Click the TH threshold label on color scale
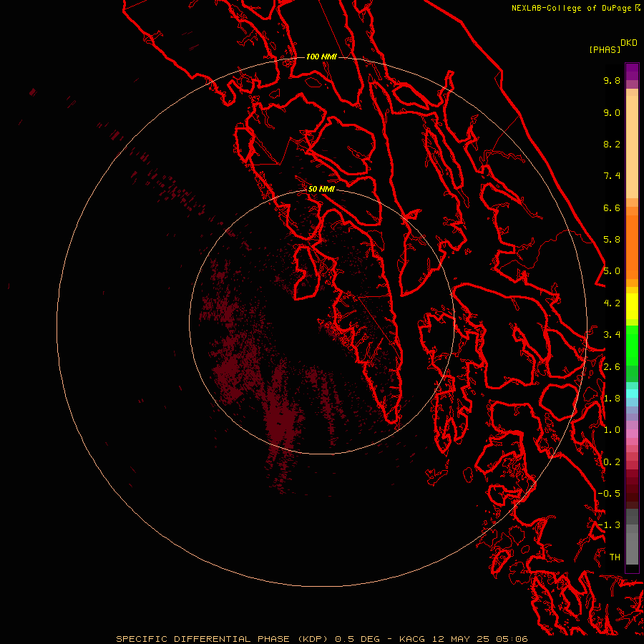644x644 pixels. 615,557
